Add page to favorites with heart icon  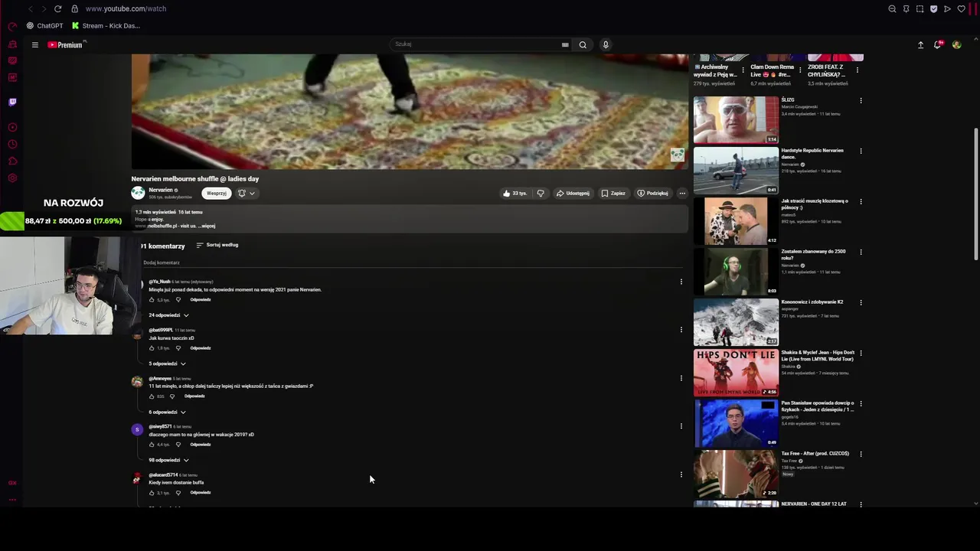(x=961, y=8)
